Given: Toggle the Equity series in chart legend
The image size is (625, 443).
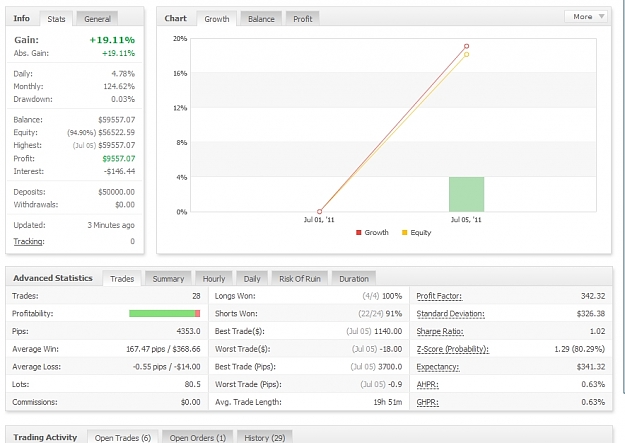Looking at the screenshot, I should pyautogui.click(x=417, y=232).
